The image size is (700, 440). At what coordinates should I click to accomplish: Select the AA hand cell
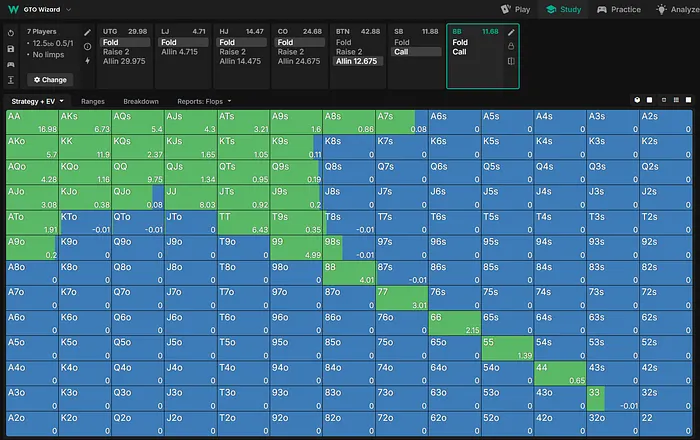pyautogui.click(x=32, y=122)
